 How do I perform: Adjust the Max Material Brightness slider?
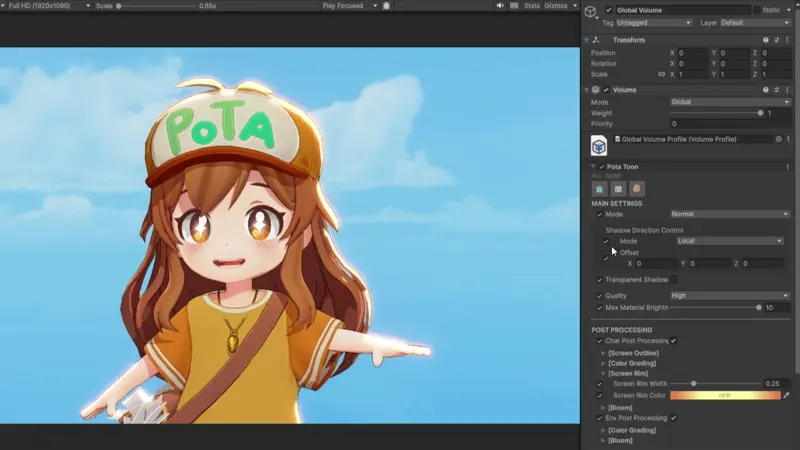pyautogui.click(x=716, y=308)
